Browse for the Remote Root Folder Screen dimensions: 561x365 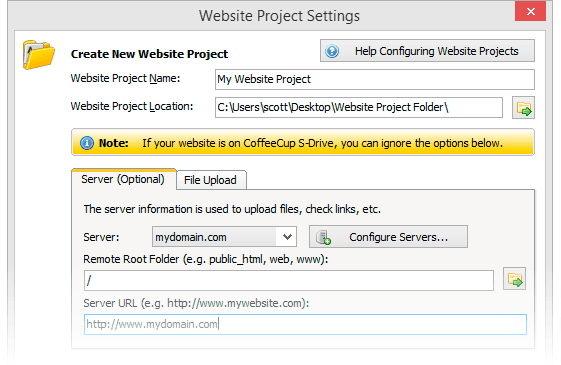point(514,279)
